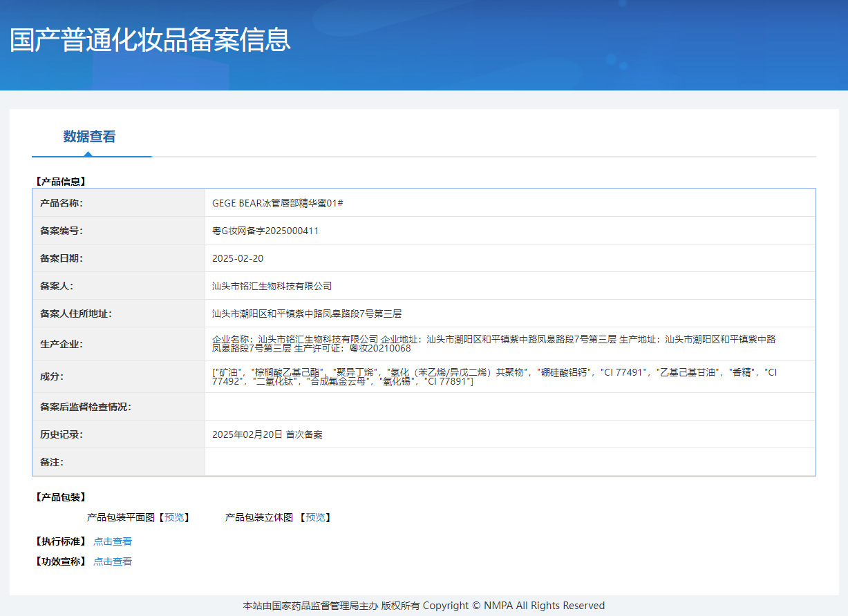Click the 产品名称 row label
The height and width of the screenshot is (616, 848).
[x=62, y=203]
